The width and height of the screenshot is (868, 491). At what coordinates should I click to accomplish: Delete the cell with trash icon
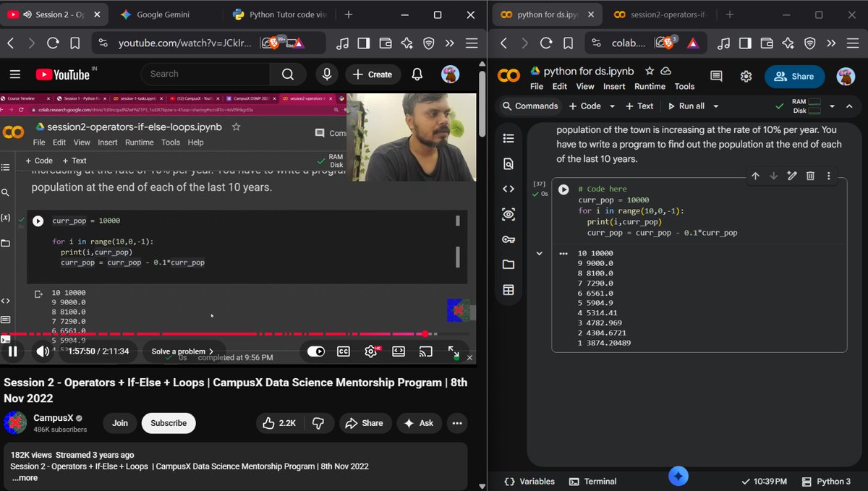click(810, 176)
